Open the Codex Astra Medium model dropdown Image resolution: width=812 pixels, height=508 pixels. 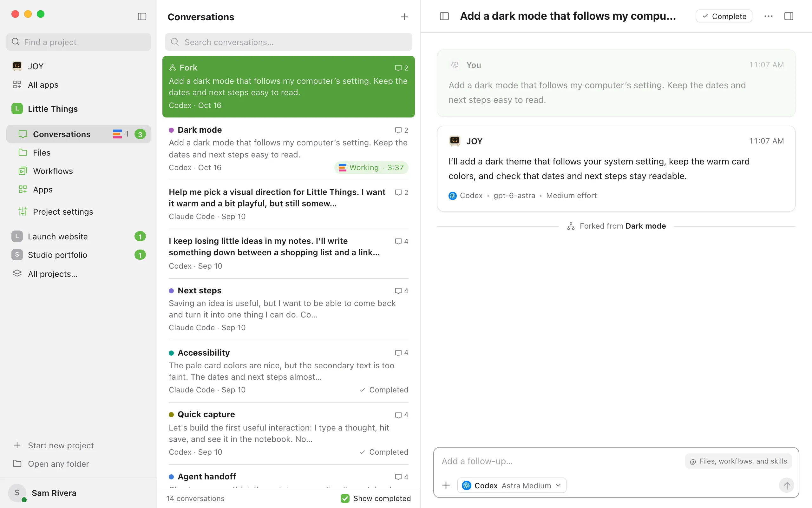[x=512, y=485]
